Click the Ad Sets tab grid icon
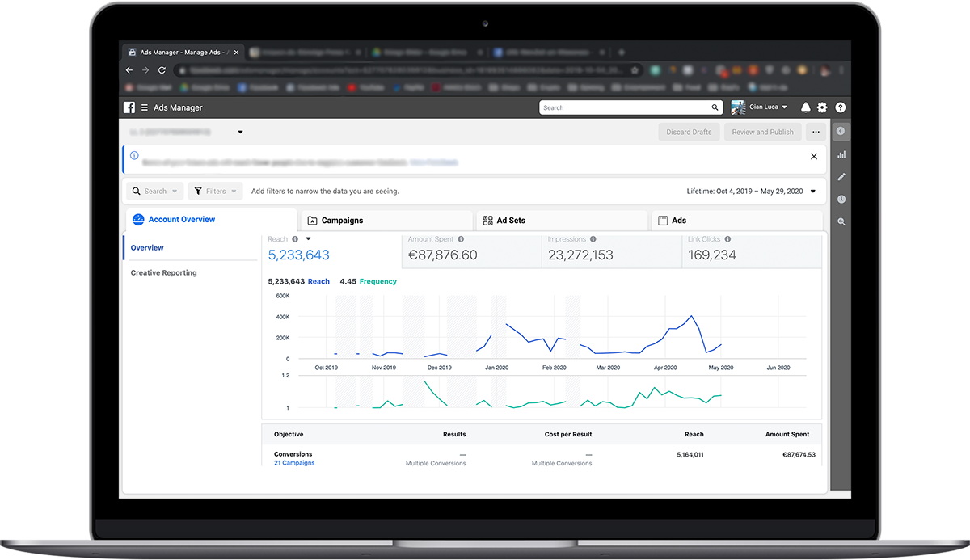970x560 pixels. [487, 220]
